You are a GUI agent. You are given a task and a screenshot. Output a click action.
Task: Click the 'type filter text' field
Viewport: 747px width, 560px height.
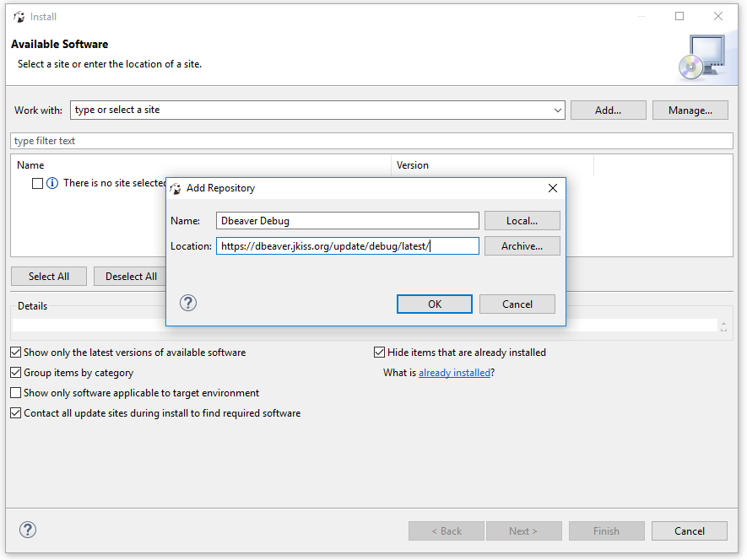[371, 141]
